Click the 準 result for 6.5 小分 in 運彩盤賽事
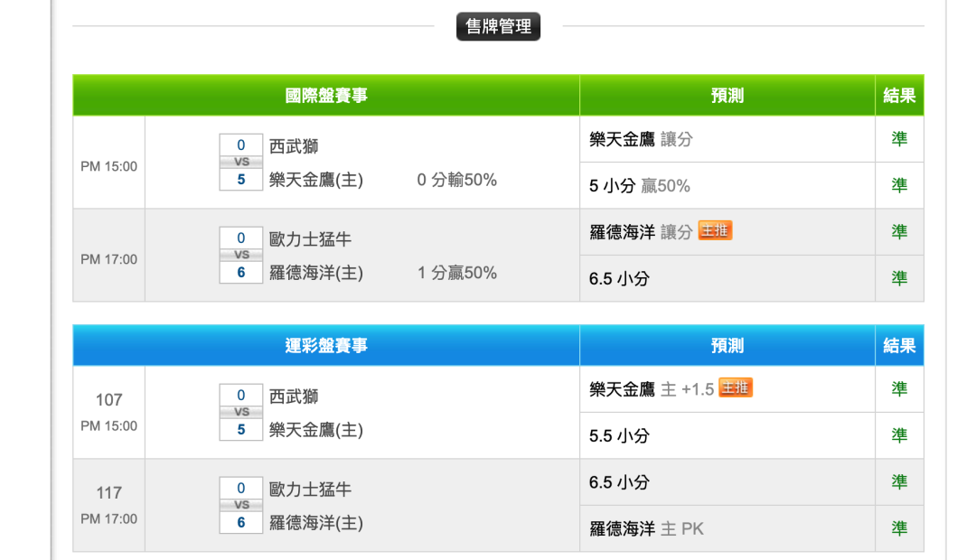976x560 pixels. (x=899, y=481)
